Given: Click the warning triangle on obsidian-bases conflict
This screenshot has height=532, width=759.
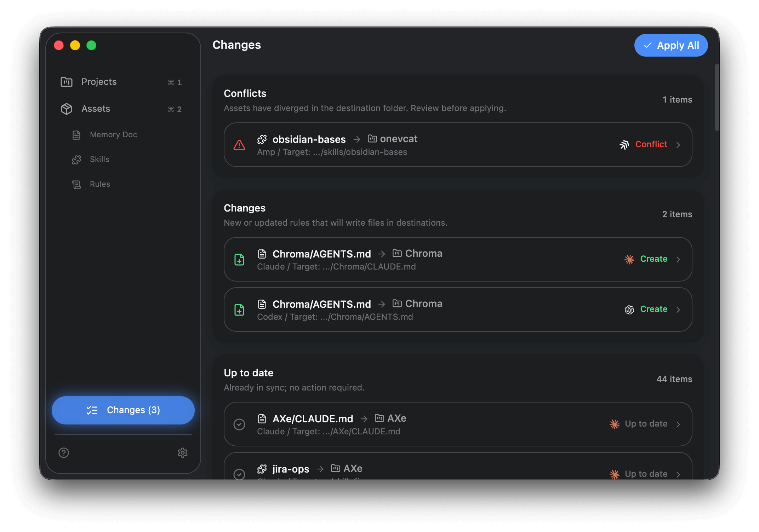Looking at the screenshot, I should click(239, 145).
